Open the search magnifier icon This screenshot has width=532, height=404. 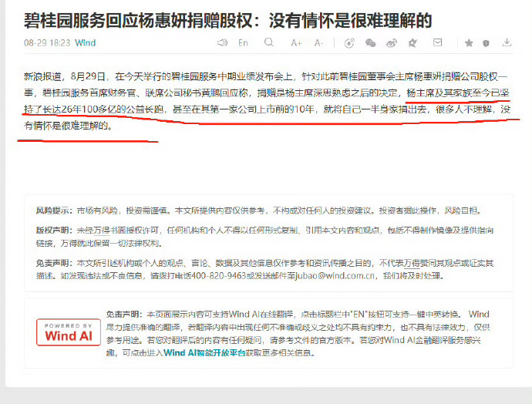click(x=269, y=42)
